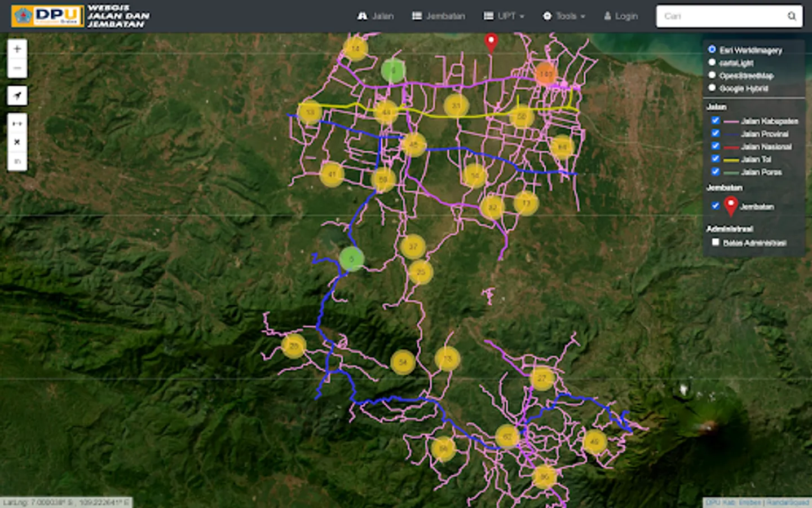Select the cartoLight basemap
The height and width of the screenshot is (508, 812).
(712, 63)
